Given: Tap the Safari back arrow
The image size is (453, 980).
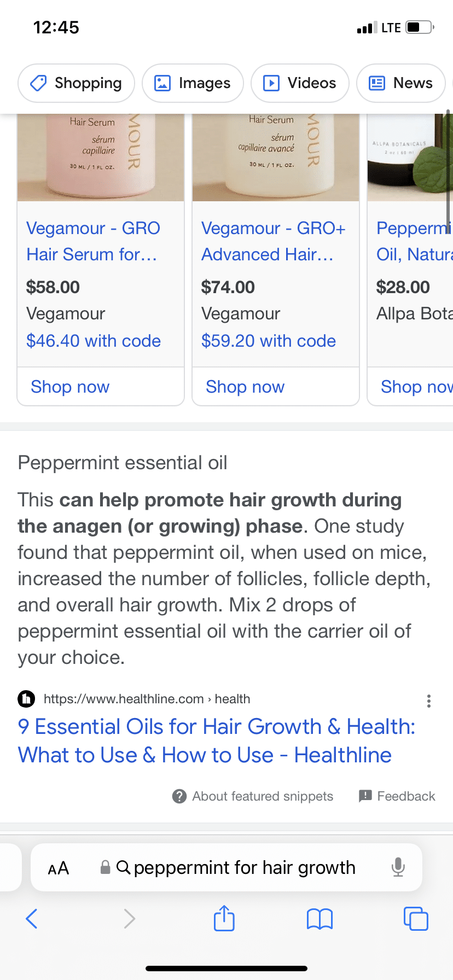Looking at the screenshot, I should click(x=32, y=918).
